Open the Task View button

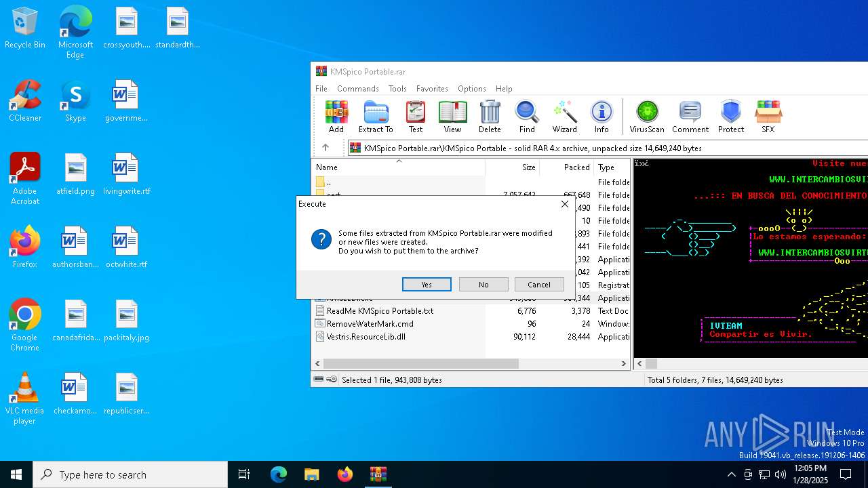244,474
